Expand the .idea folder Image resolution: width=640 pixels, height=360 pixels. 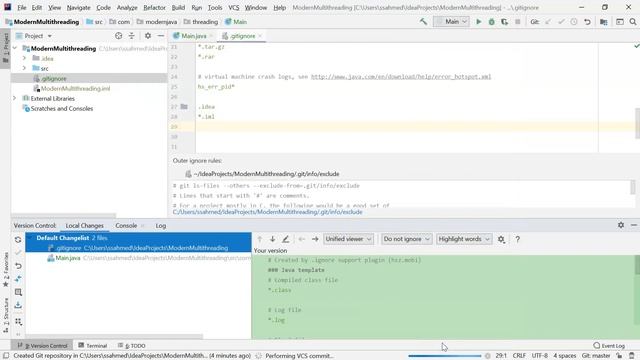click(x=24, y=58)
